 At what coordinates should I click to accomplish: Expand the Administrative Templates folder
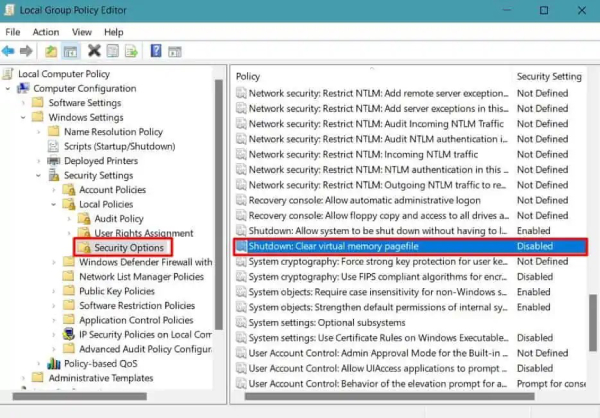[x=23, y=378]
